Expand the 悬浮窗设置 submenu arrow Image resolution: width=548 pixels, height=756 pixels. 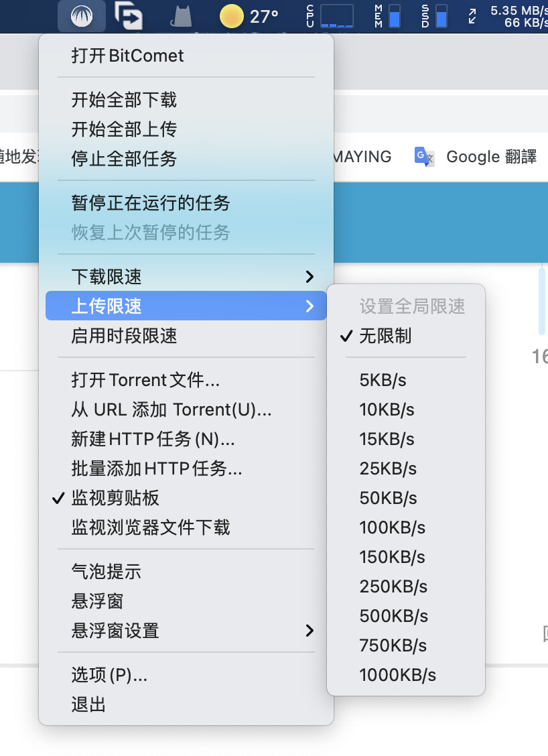(x=310, y=631)
